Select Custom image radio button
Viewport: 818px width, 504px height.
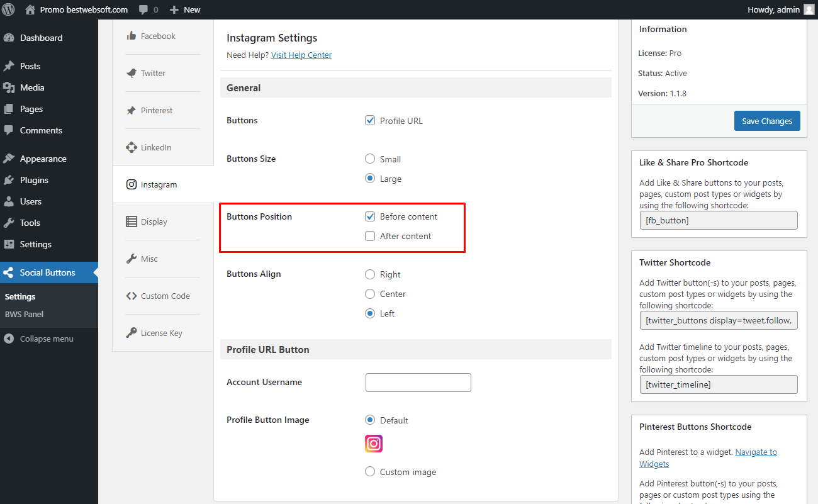point(370,472)
